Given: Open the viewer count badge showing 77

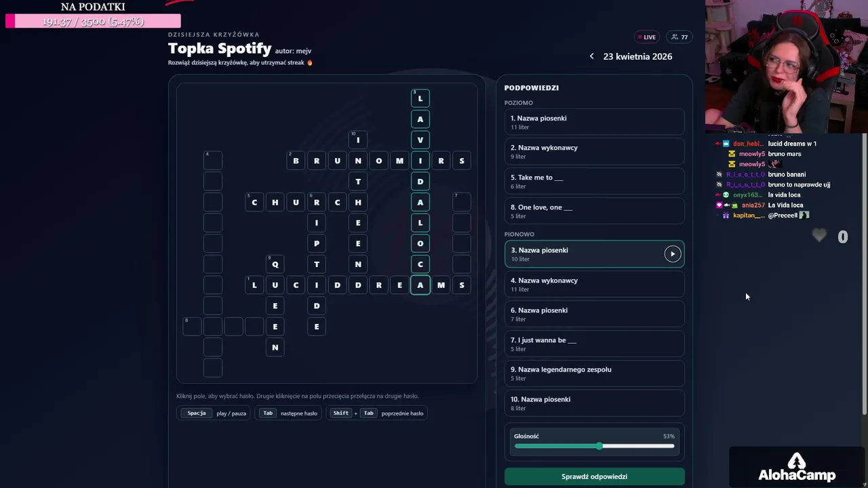Looking at the screenshot, I should point(679,37).
